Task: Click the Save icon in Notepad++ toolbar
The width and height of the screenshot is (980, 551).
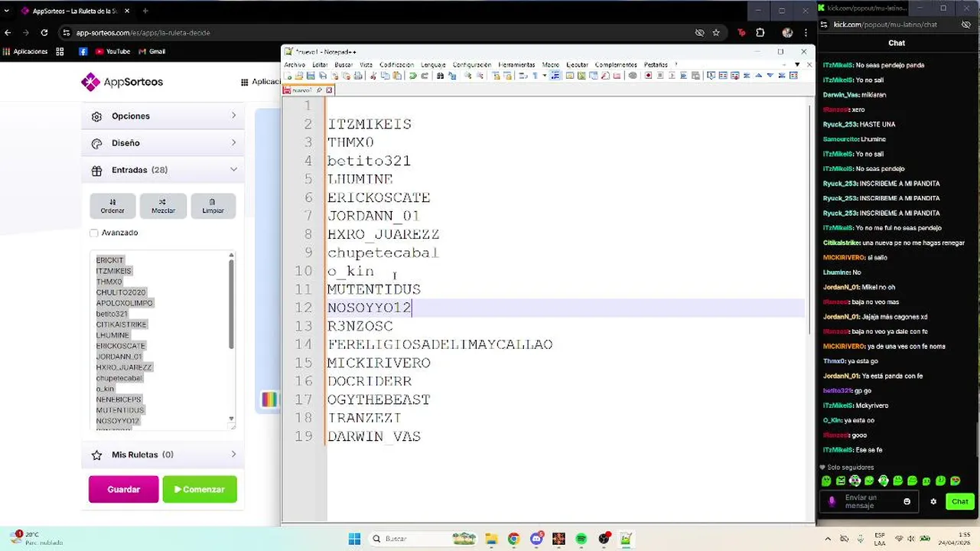Action: click(x=311, y=76)
